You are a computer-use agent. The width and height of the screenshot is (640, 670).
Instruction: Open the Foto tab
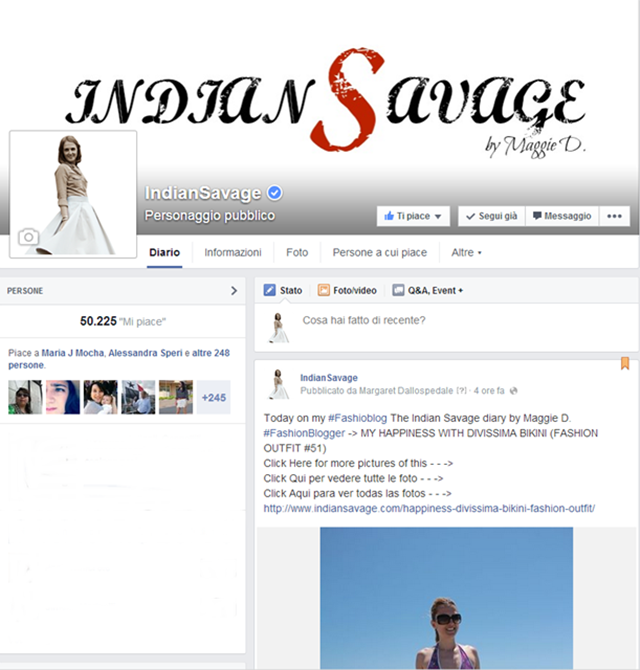point(297,253)
